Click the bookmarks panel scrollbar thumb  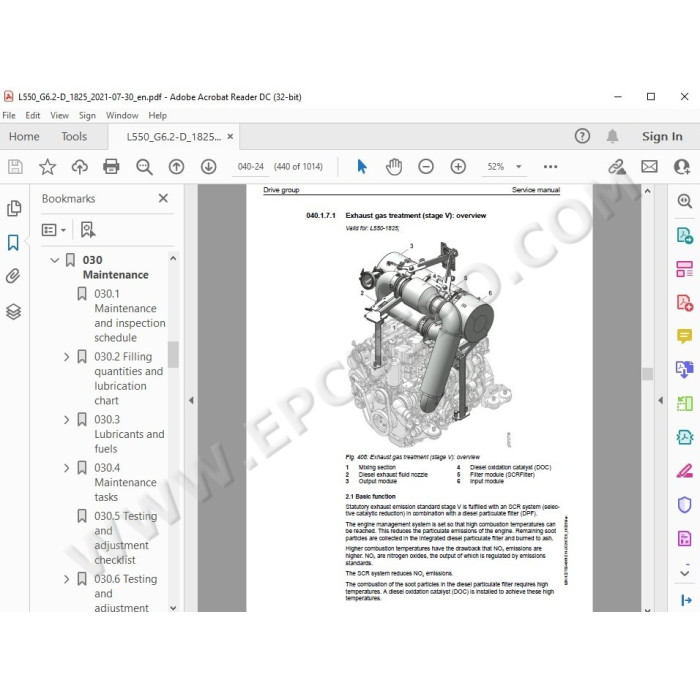[x=173, y=354]
